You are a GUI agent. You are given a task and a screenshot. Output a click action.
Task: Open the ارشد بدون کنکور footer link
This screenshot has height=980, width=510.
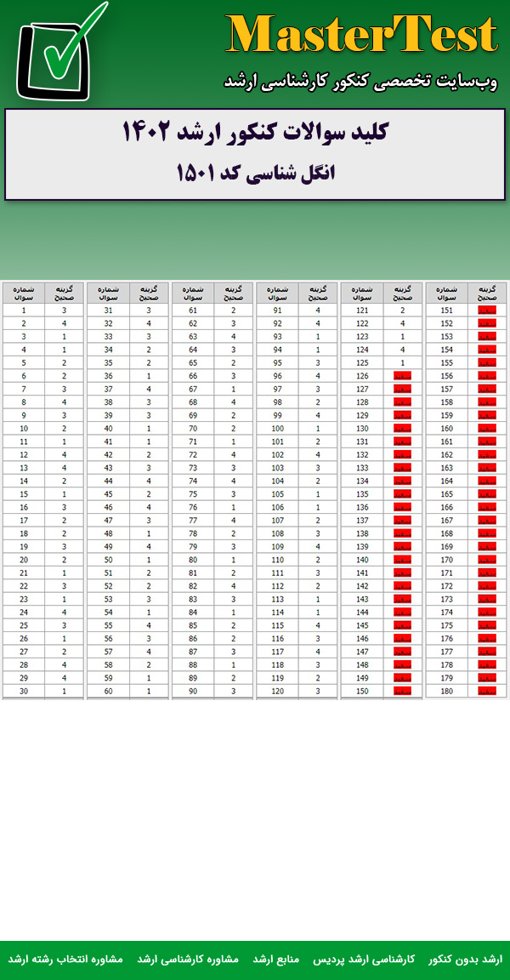pyautogui.click(x=465, y=959)
